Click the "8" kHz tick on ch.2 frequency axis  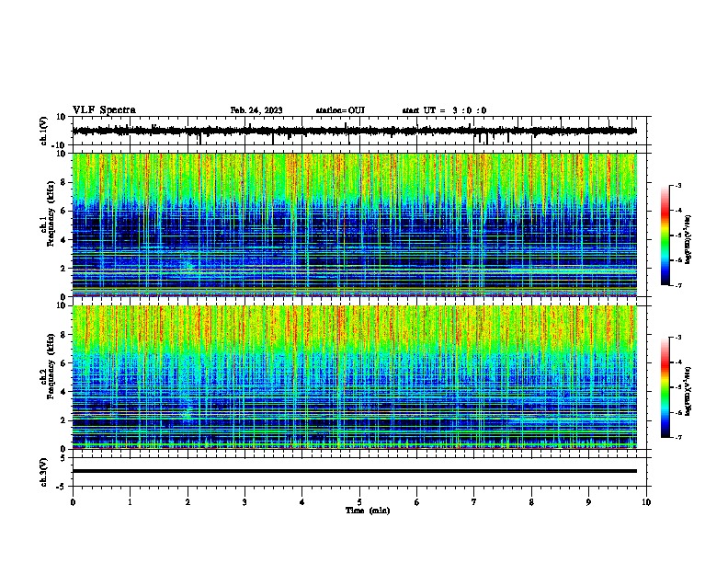[x=64, y=335]
